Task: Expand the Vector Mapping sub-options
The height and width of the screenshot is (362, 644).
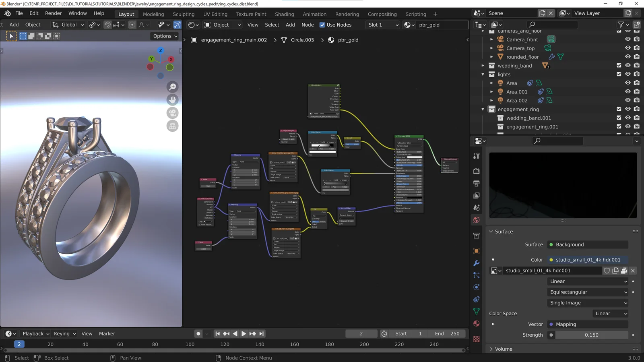Action: [493, 324]
